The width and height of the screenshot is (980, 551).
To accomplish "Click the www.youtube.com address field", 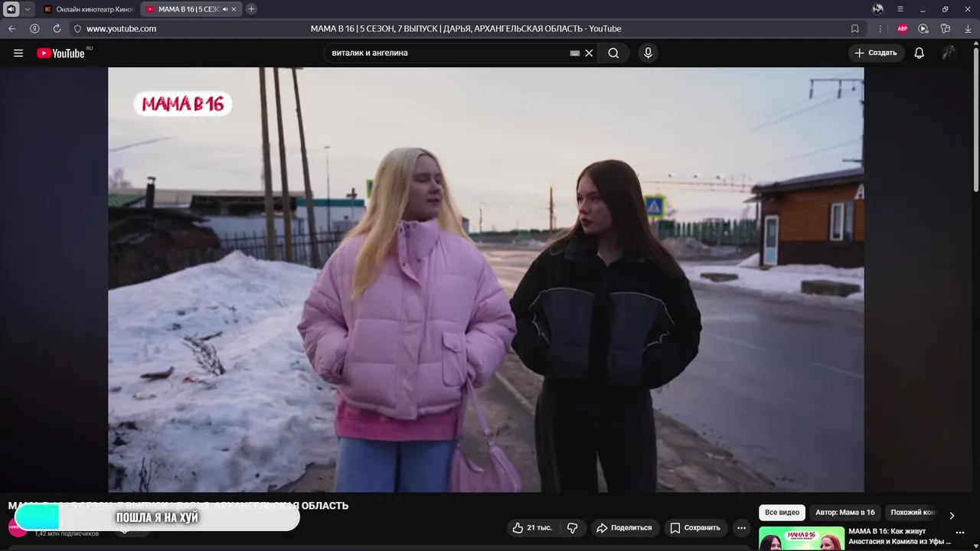I will click(x=121, y=28).
